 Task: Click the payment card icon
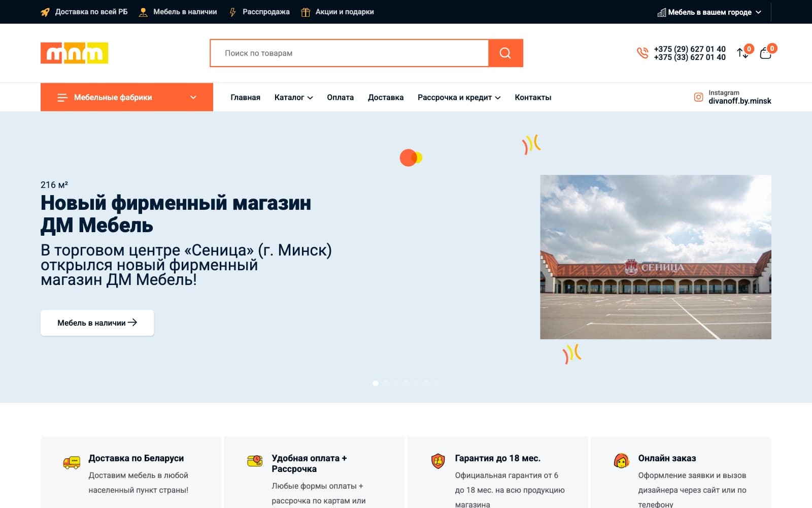[255, 461]
